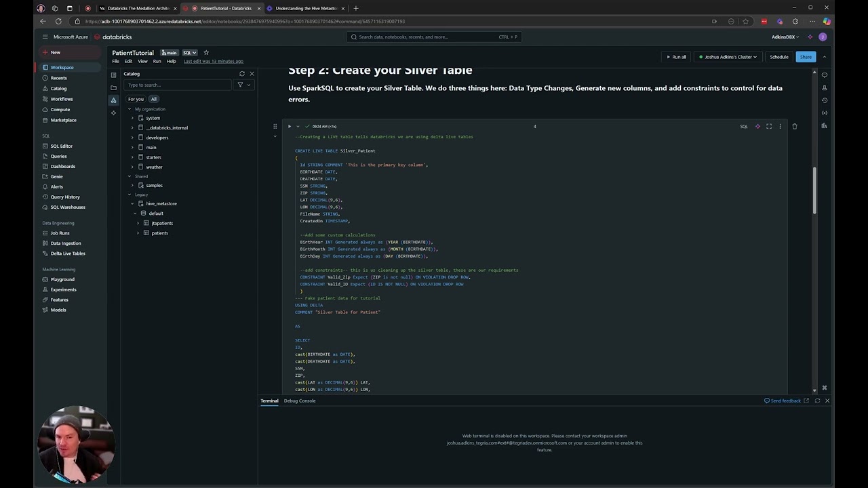Screen dimensions: 868x488
Task: Expand the developers catalog
Action: pos(132,138)
